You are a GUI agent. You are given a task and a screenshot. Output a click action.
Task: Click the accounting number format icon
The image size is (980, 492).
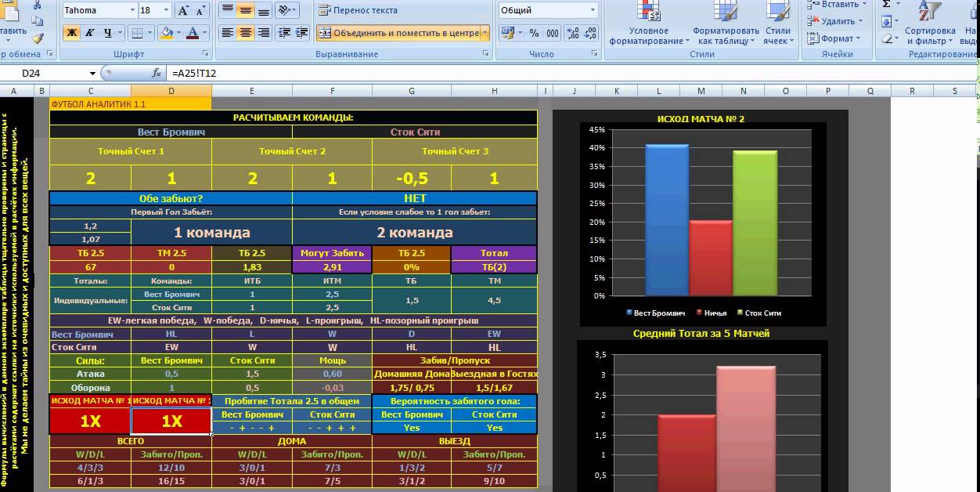(x=507, y=33)
